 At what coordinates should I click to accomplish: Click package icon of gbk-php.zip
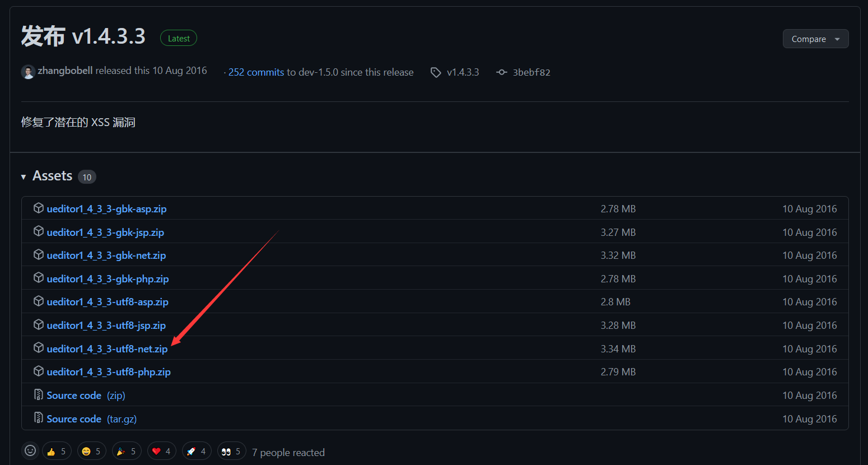[39, 278]
